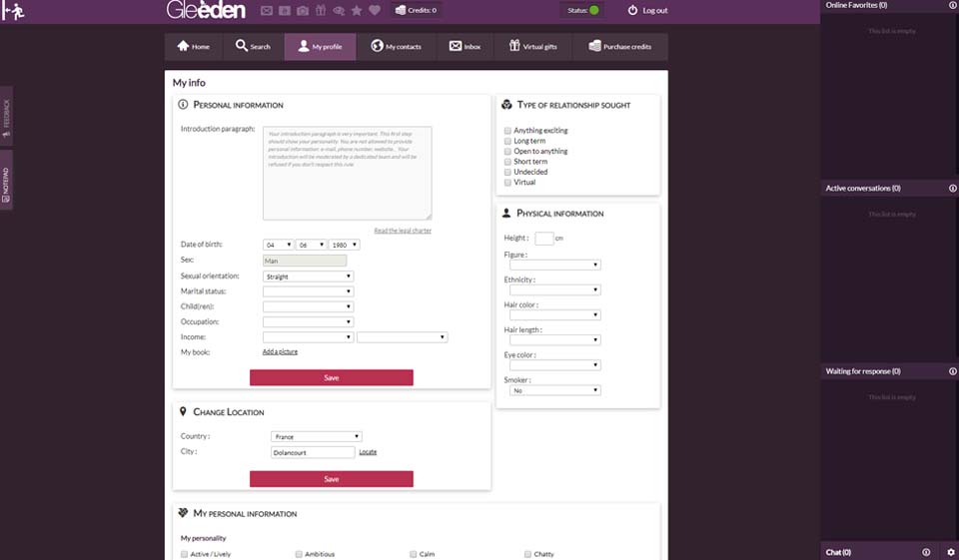Check the Long term relationship box
Image resolution: width=959 pixels, height=560 pixels.
[x=507, y=141]
